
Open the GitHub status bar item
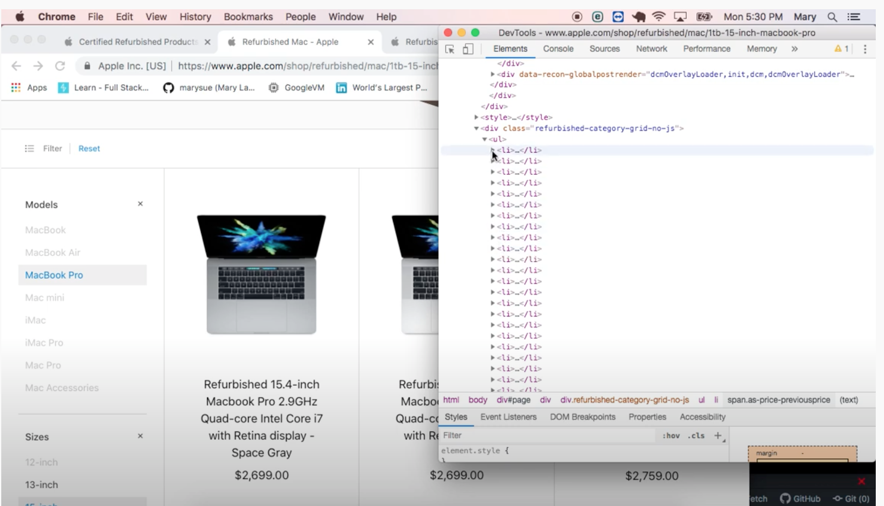coord(800,499)
